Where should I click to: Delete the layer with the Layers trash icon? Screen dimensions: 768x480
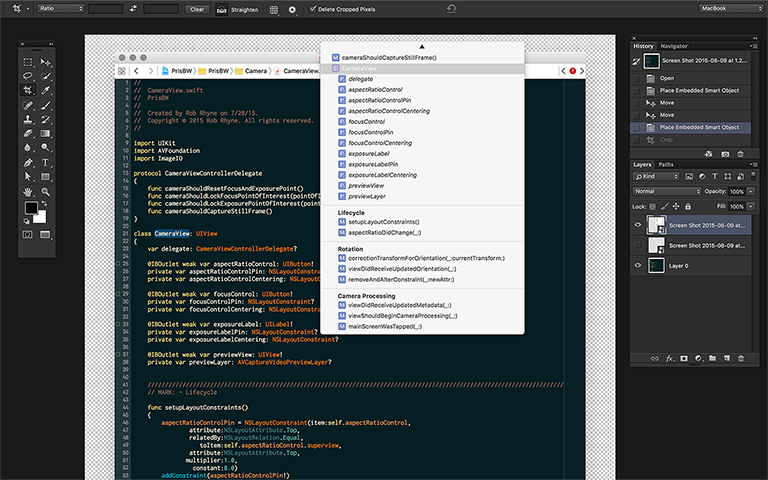click(741, 358)
